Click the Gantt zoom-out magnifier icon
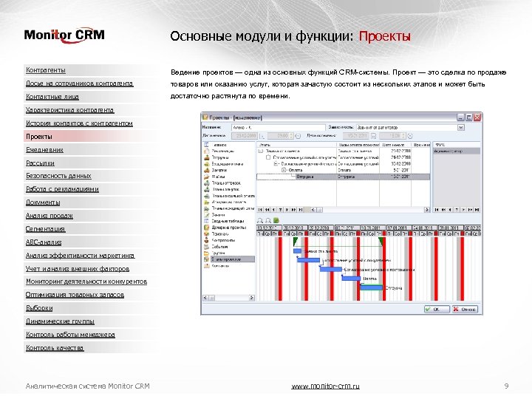The width and height of the screenshot is (532, 399). 268,220
